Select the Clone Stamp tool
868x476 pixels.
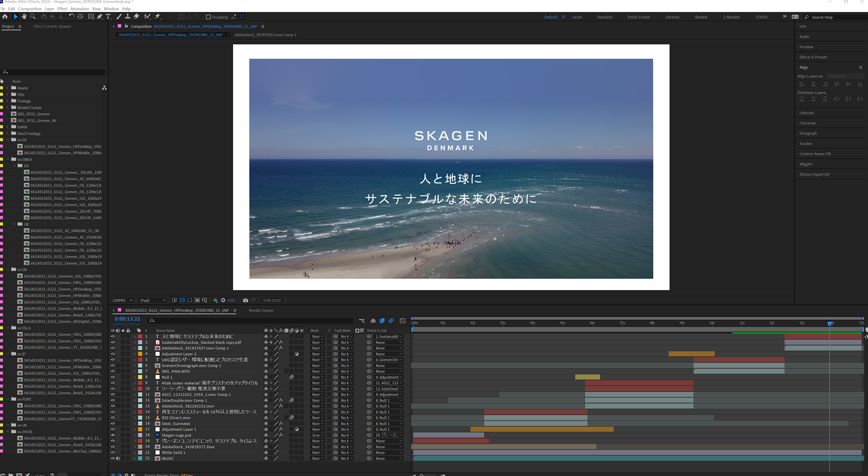click(x=127, y=17)
